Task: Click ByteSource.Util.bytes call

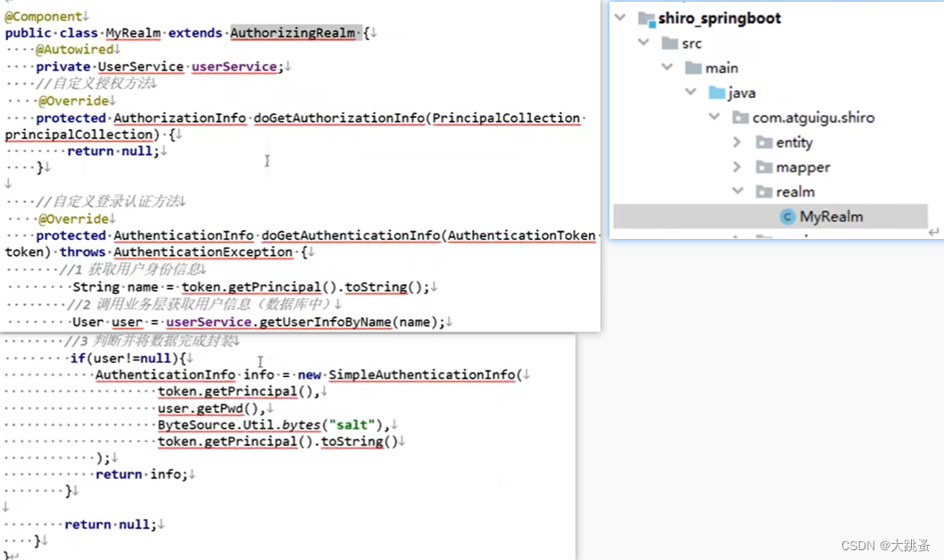Action: coord(239,424)
